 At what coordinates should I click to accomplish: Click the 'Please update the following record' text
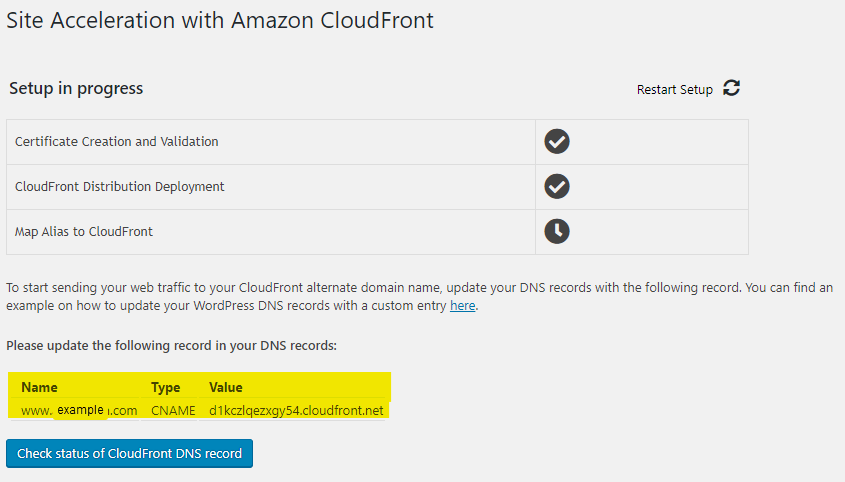[172, 346]
